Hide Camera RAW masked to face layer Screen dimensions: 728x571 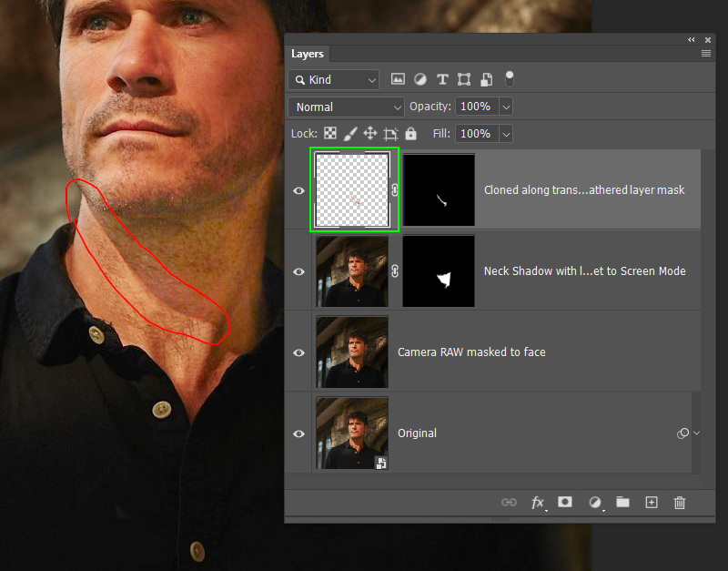pos(299,352)
